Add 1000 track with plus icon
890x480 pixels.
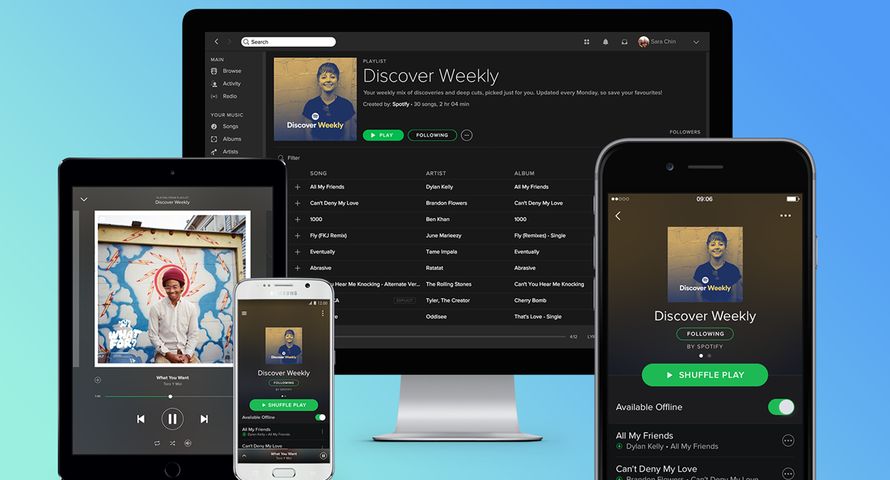(297, 219)
